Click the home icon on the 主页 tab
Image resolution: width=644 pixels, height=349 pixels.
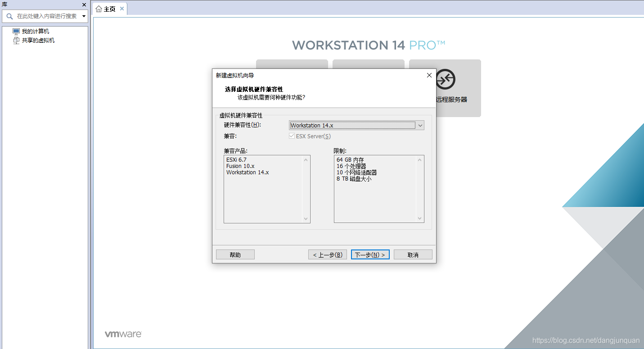99,9
